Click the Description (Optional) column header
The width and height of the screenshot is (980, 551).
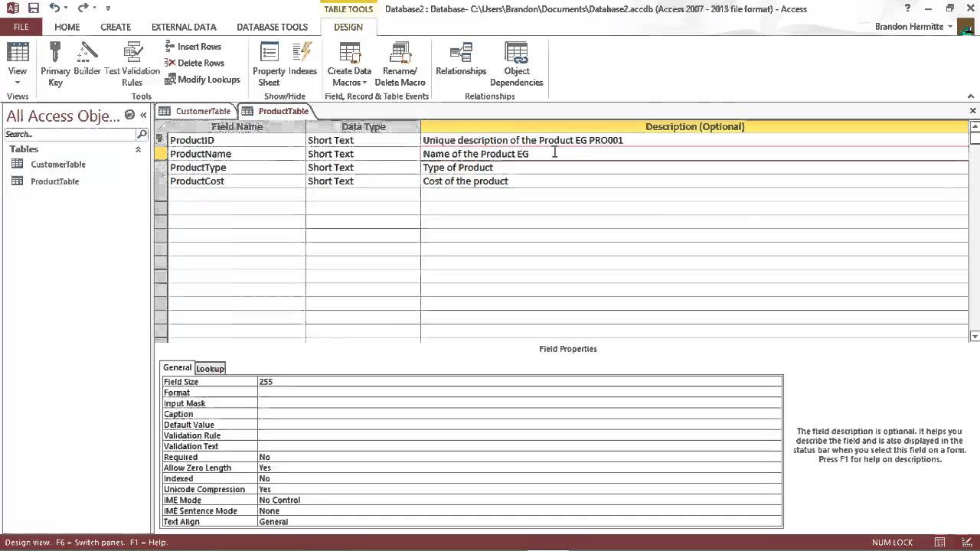pos(694,126)
